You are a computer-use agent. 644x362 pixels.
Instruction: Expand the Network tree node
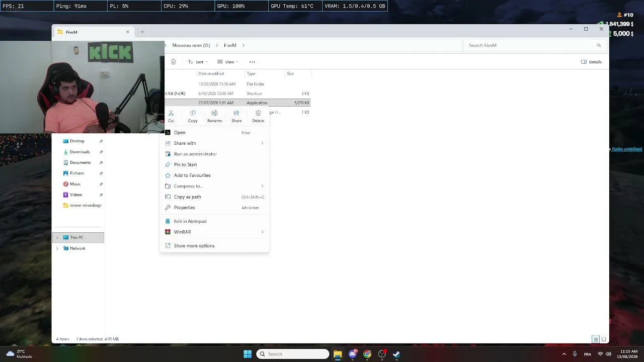[57, 248]
